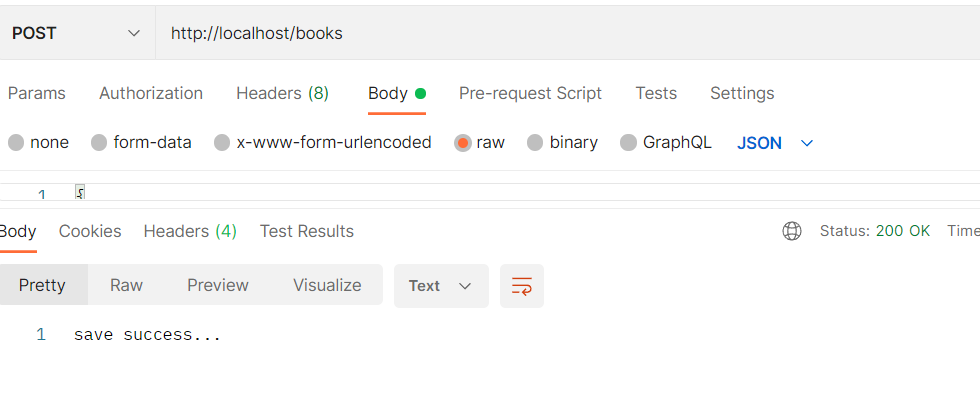Open the Authorization tab
The image size is (980, 414).
pos(151,93)
